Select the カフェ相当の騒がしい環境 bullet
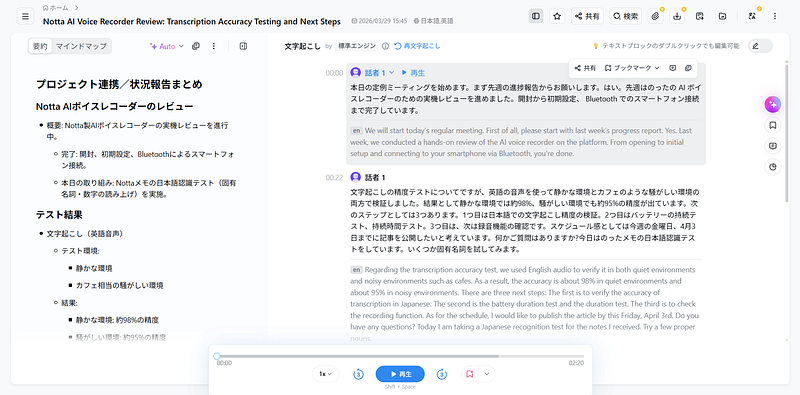 coord(119,285)
